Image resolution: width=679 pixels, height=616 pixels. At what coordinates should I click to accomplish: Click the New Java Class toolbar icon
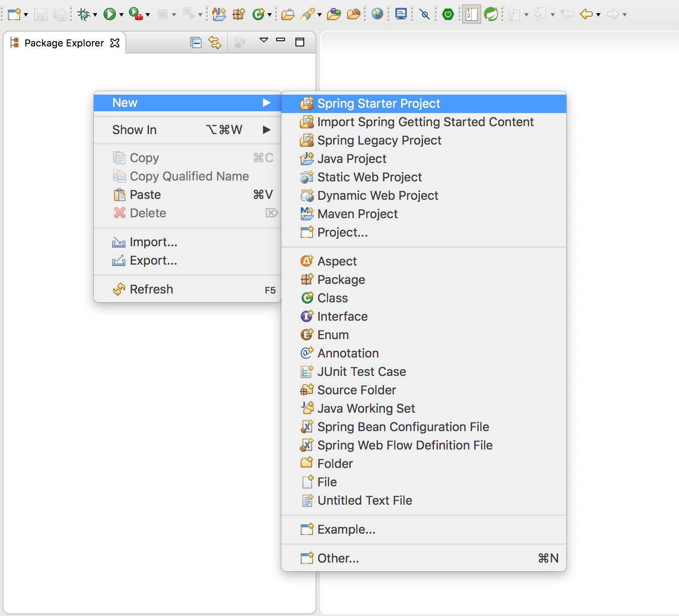click(x=259, y=14)
